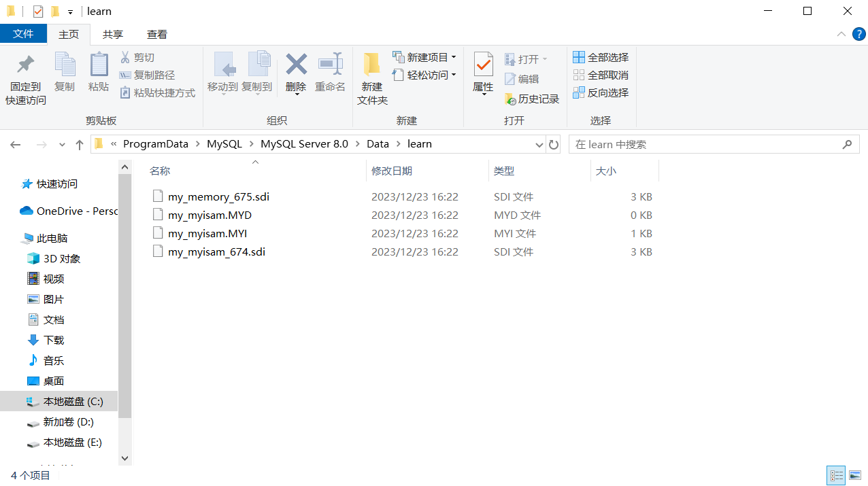Create a folder with 新建文件夹
This screenshot has height=486, width=868.
(x=372, y=79)
